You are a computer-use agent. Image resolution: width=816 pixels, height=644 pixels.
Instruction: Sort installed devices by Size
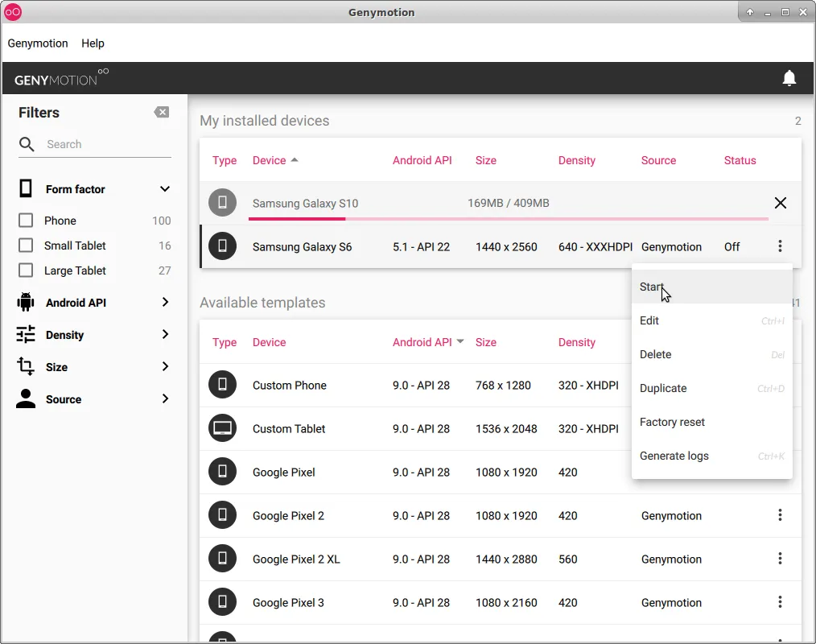click(x=485, y=160)
